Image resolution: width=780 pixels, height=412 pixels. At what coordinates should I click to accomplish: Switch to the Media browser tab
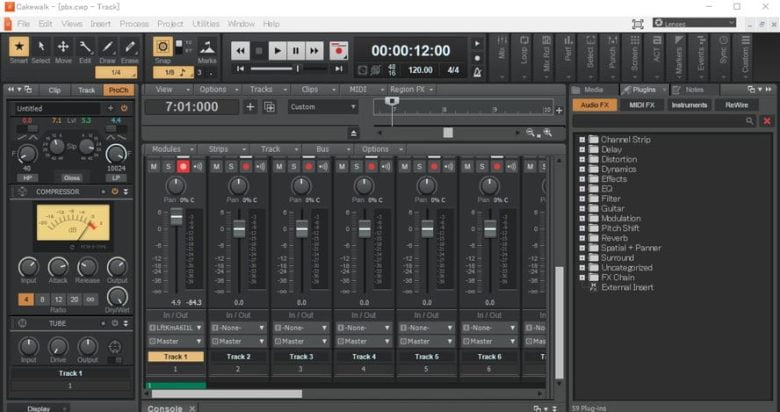tap(593, 90)
